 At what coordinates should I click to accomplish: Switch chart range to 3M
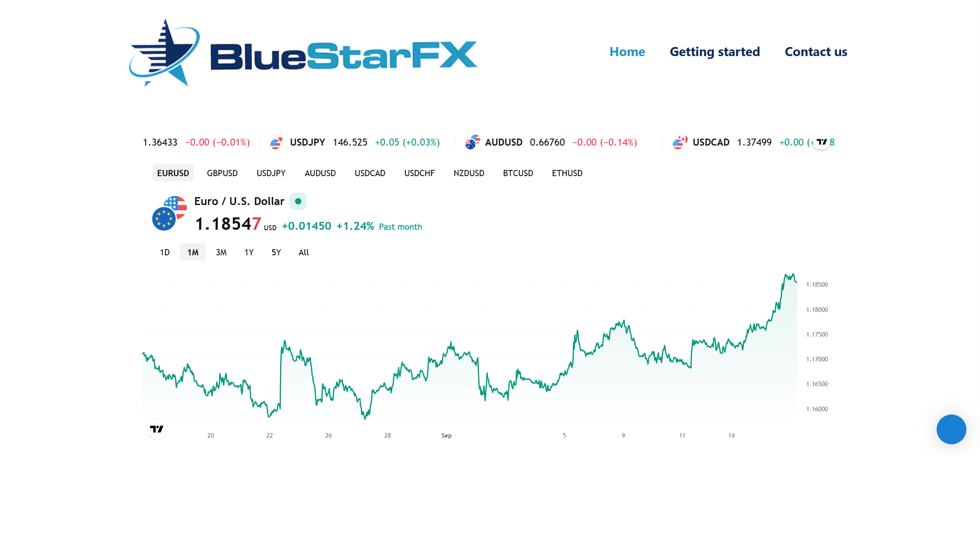[x=221, y=252]
